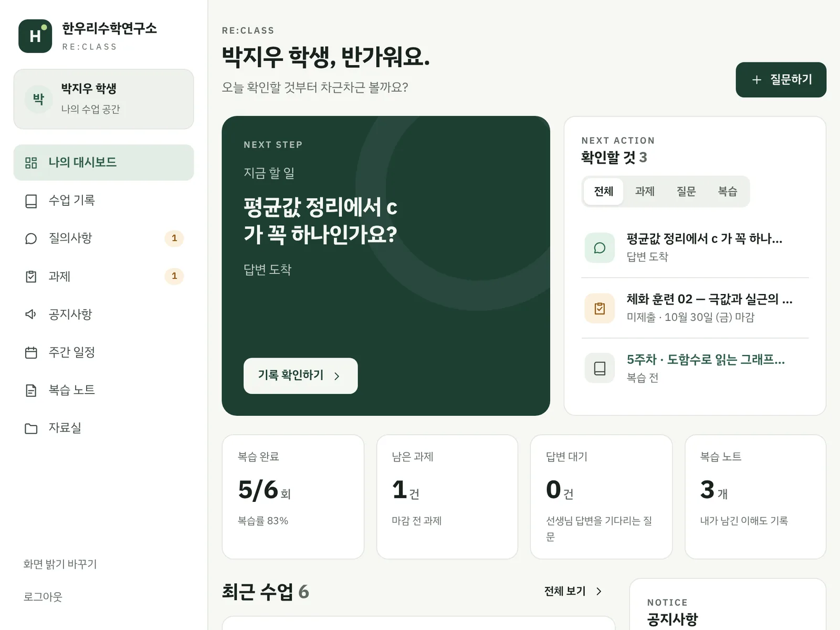Click the 확인할 것 3 heading
Screen dimensions: 840x630
coord(614,157)
